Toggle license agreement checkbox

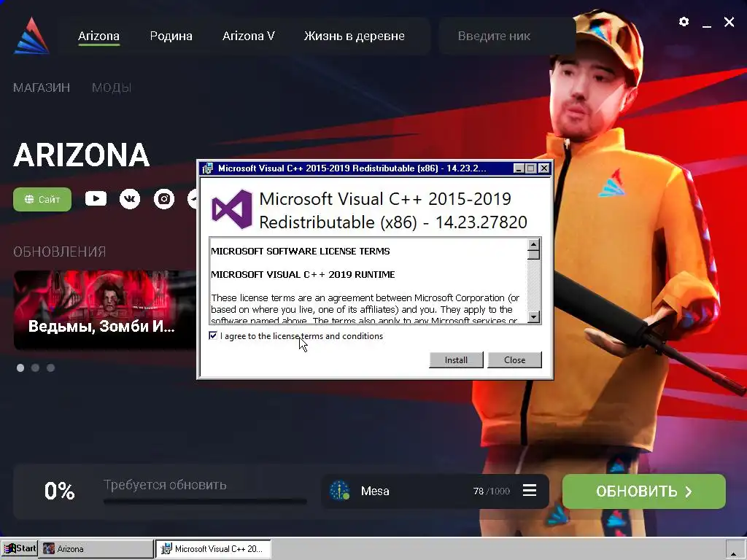[x=213, y=335]
